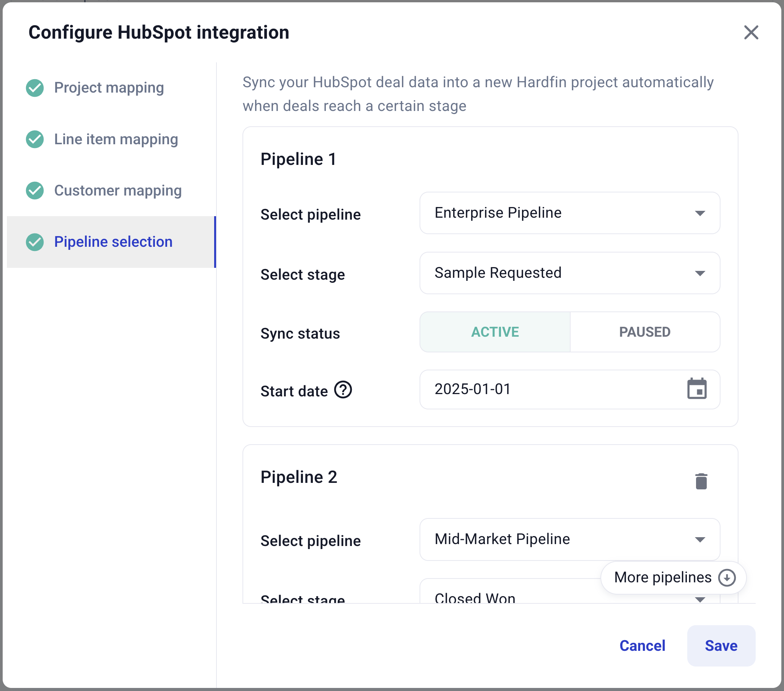This screenshot has height=691, width=784.
Task: Close the Configure HubSpot integration dialog
Action: [x=751, y=32]
